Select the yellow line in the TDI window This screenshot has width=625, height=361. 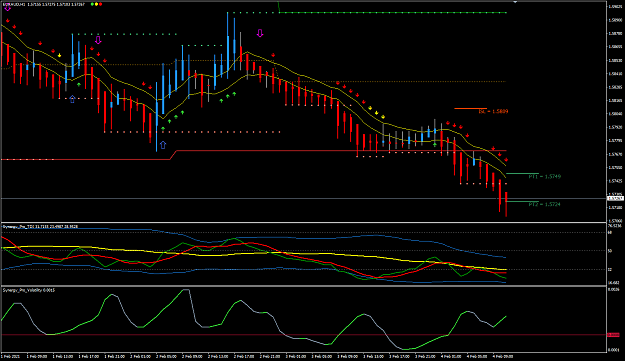click(254, 253)
